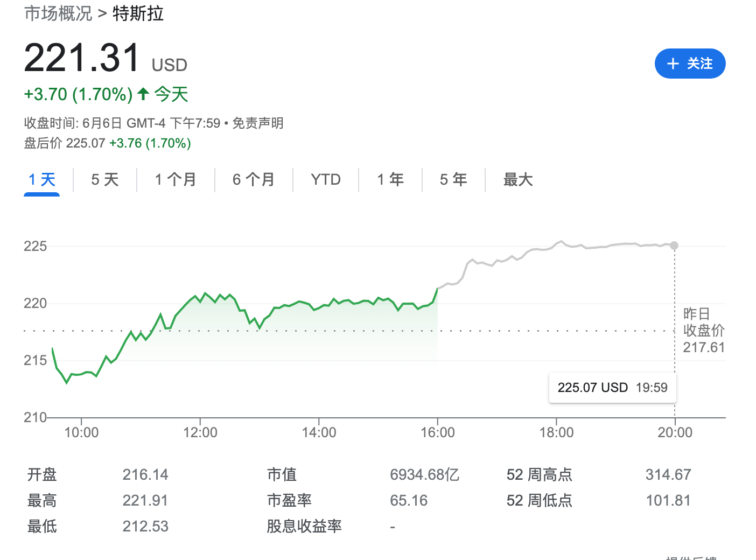Click the main price 221.31
Image resolution: width=756 pixels, height=560 pixels.
82,58
